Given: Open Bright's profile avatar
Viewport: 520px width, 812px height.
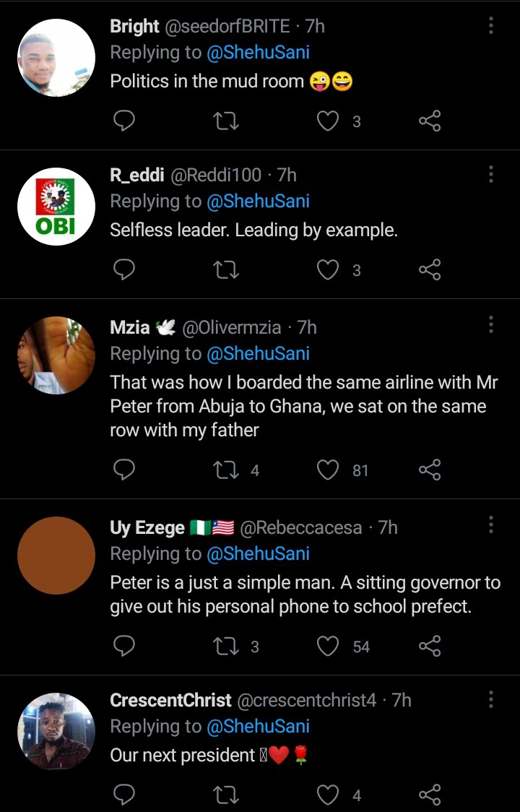Looking at the screenshot, I should point(56,58).
